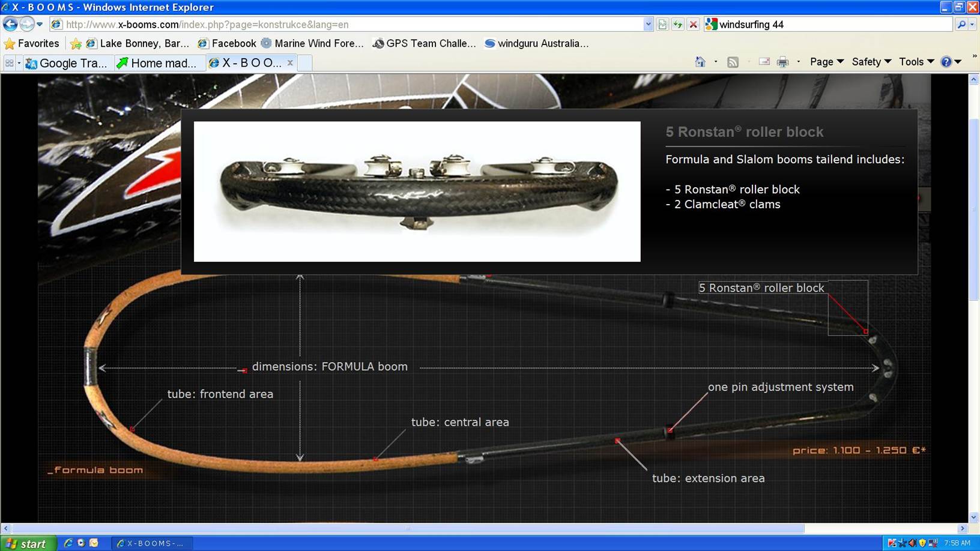Click the Print icon in command bar
The height and width of the screenshot is (551, 980).
pos(782,62)
